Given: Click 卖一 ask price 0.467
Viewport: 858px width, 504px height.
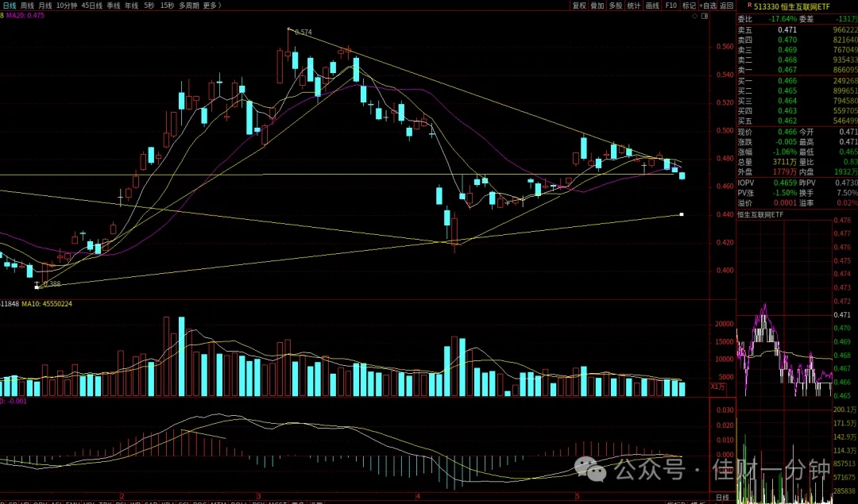Looking at the screenshot, I should [x=787, y=70].
